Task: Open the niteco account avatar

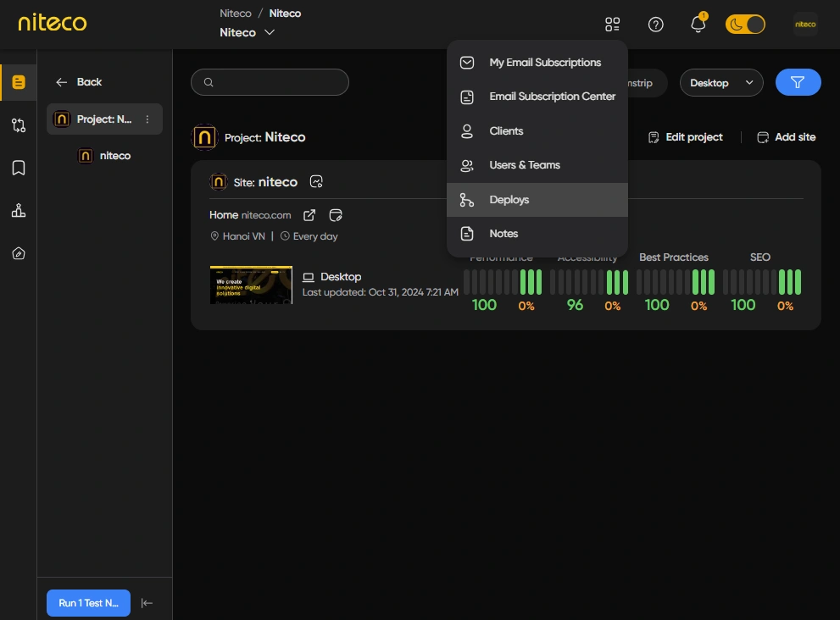Action: click(x=805, y=24)
